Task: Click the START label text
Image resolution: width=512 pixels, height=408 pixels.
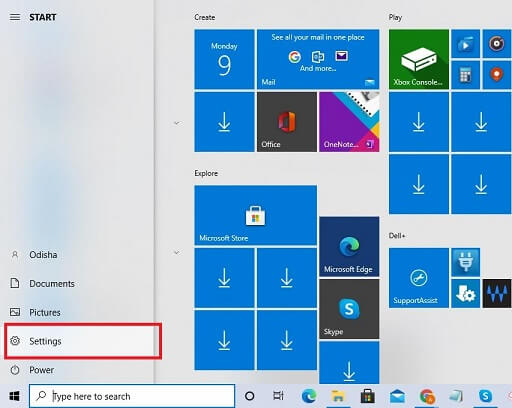Action: coord(43,17)
